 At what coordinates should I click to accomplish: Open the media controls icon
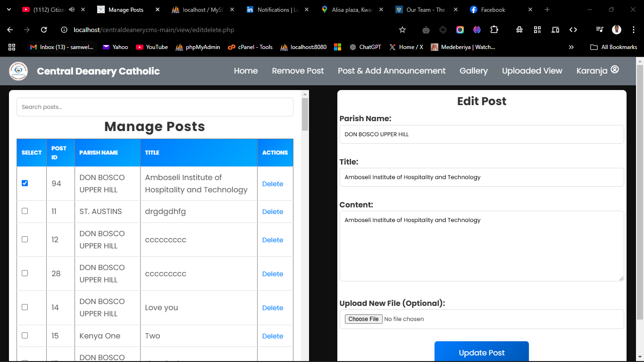pos(600,30)
